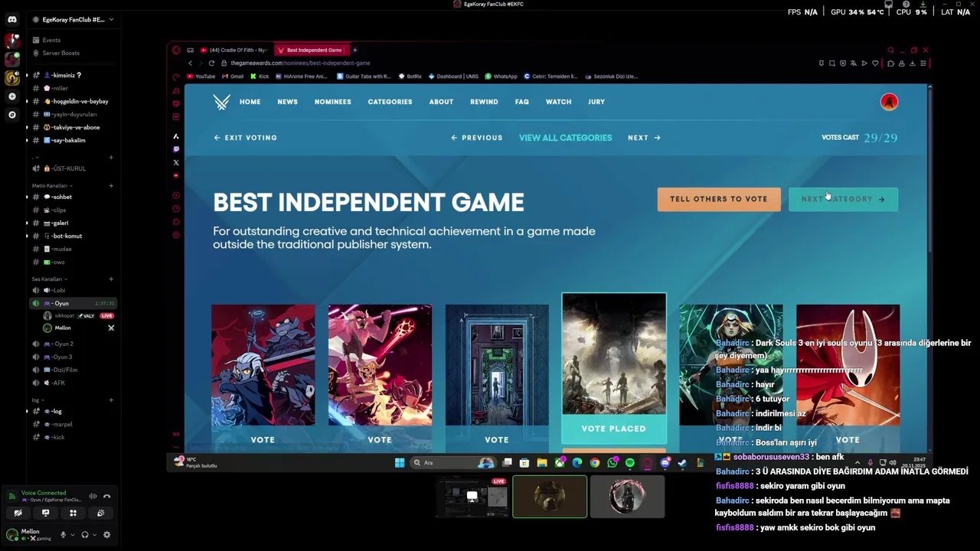Screen dimensions: 980x551
Task: Switch to Cradle Of Filth browser tab
Action: tap(234, 50)
